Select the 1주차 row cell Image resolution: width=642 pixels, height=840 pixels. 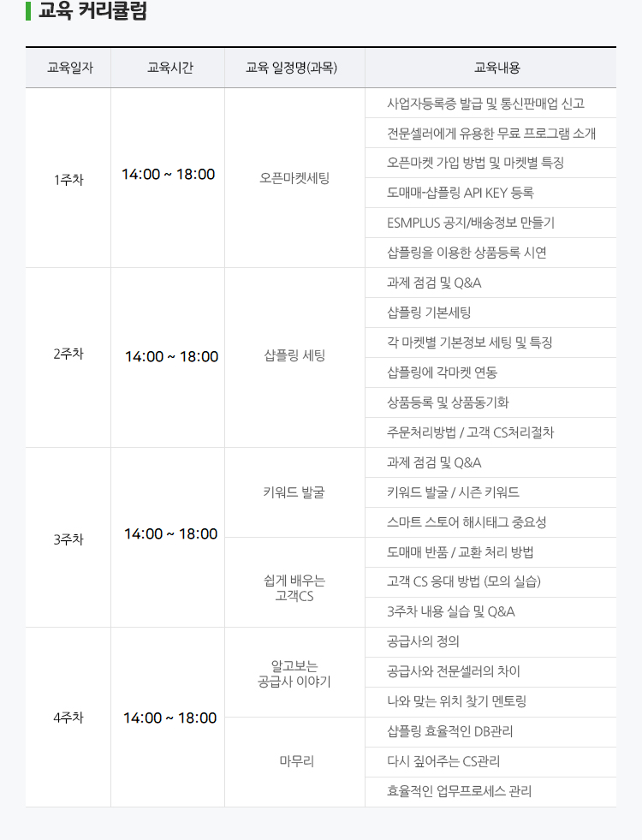click(x=68, y=179)
